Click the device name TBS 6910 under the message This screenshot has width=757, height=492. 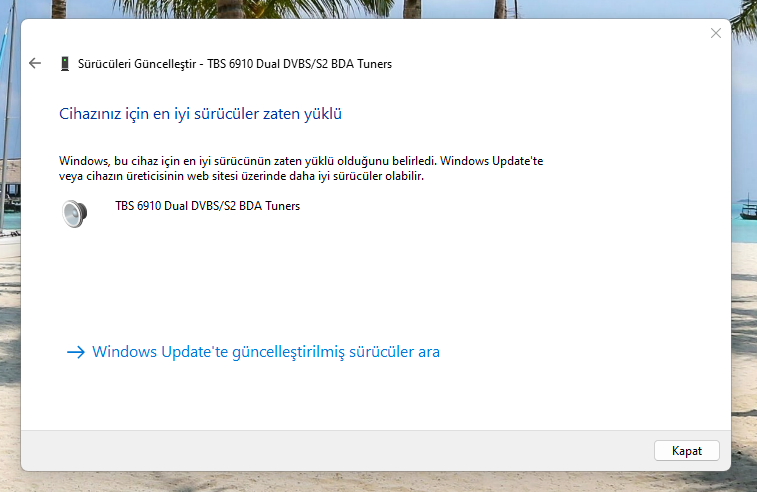coord(207,206)
